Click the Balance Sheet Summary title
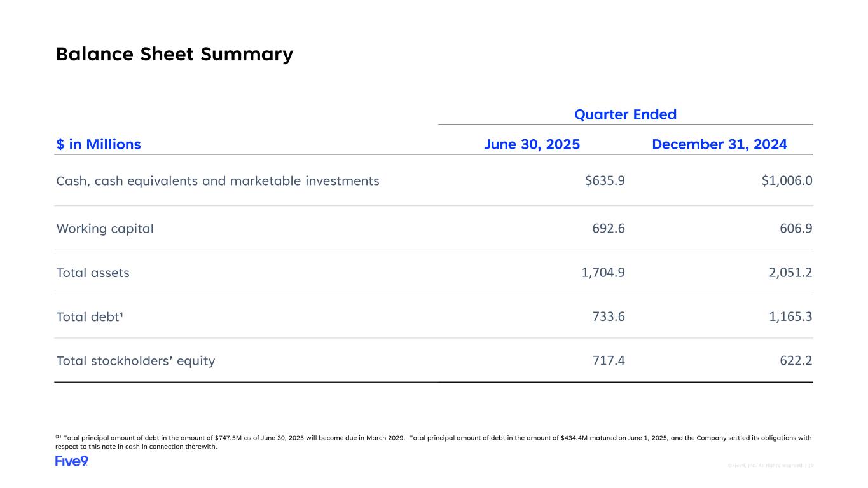The width and height of the screenshot is (868, 488). (x=174, y=54)
